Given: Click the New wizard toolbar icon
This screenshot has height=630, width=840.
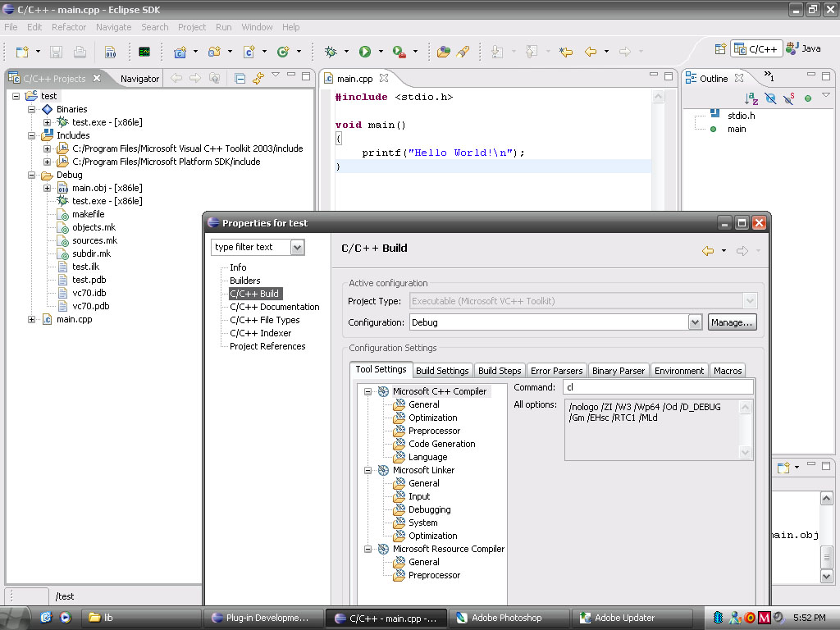Looking at the screenshot, I should point(22,52).
